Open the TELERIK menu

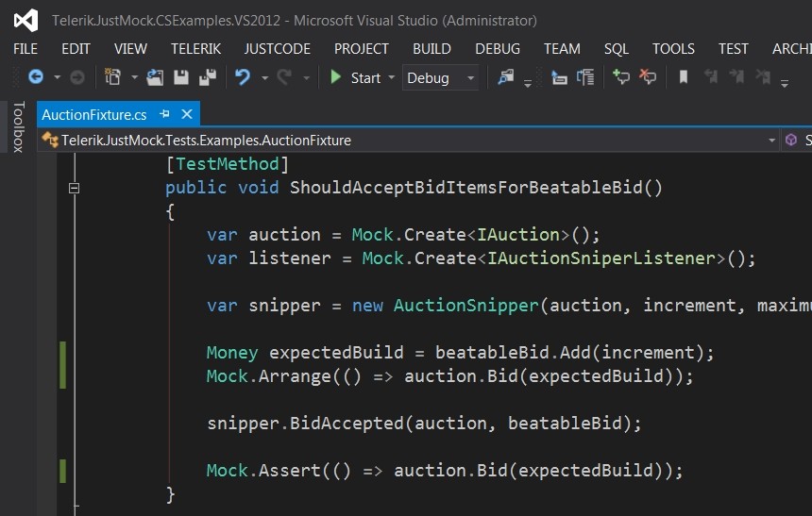[x=195, y=49]
